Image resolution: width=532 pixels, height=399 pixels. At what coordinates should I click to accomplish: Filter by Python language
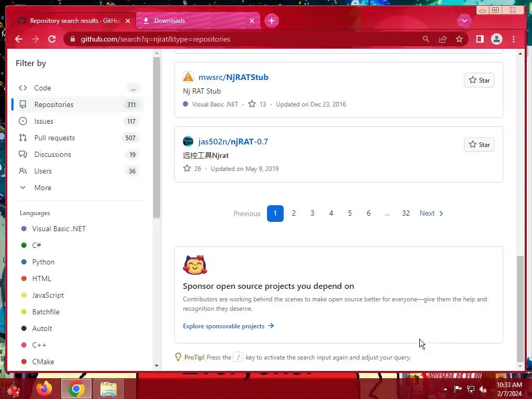point(43,262)
